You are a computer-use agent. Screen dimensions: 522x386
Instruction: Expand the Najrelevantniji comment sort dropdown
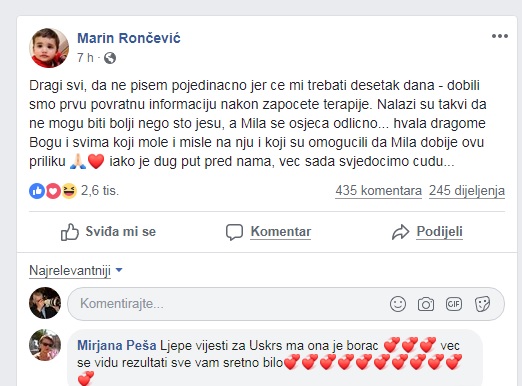point(76,270)
